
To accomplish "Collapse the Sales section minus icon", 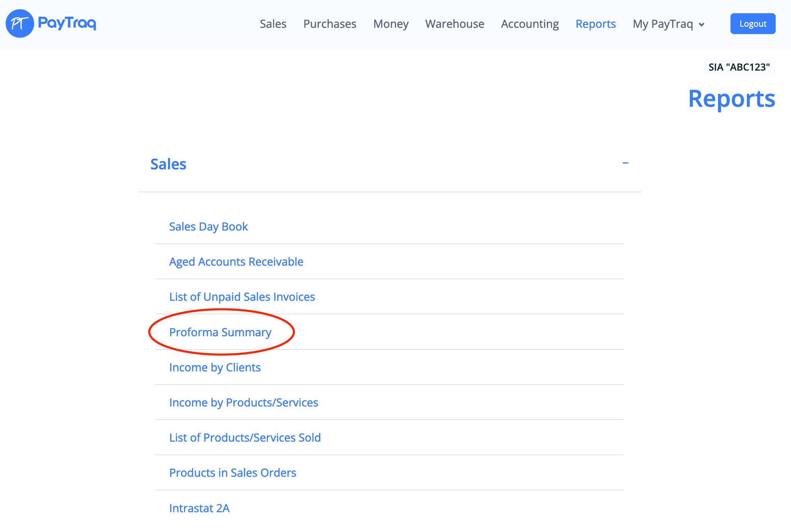I will coord(625,163).
